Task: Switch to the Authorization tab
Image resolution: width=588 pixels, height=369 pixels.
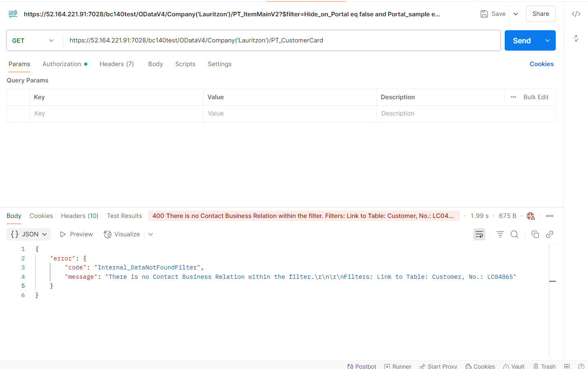Action: [x=62, y=64]
